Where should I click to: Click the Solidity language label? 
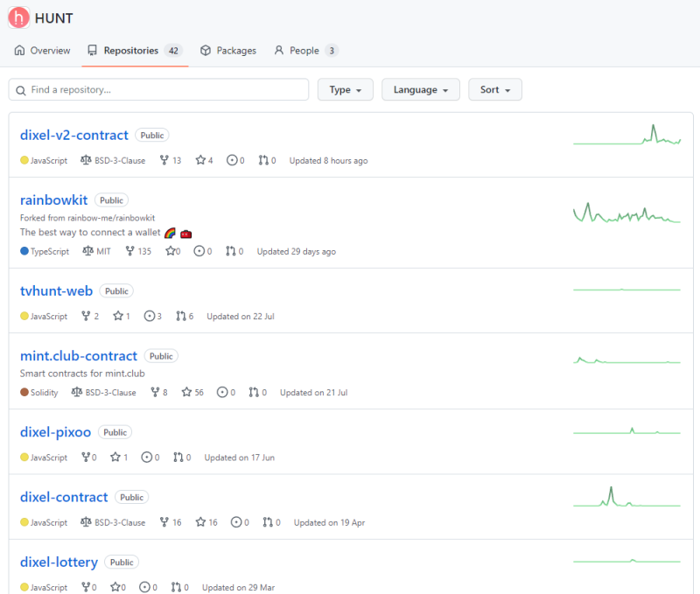[x=39, y=392]
